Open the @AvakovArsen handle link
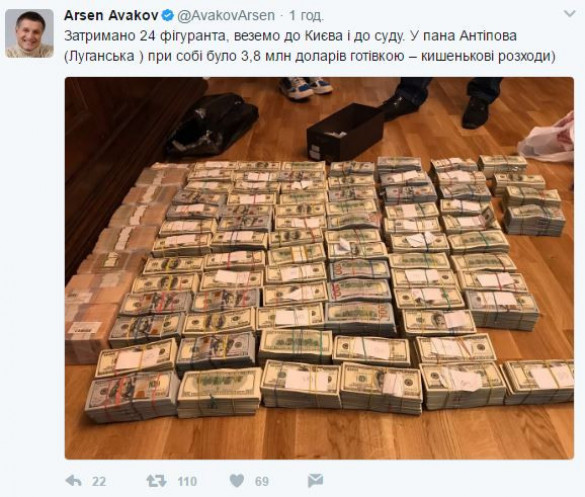This screenshot has width=585, height=497. click(x=226, y=15)
